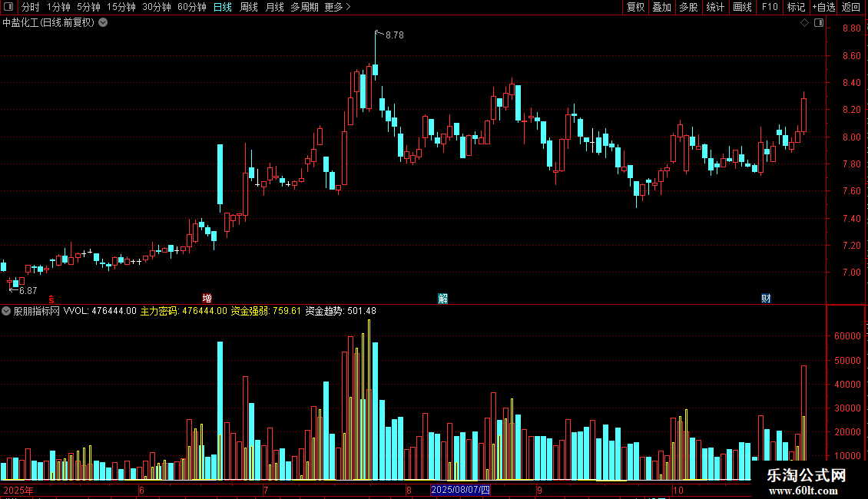Viewport: 868px width, 499px height.
Task: Click the red $ dividend marker
Action: click(51, 299)
